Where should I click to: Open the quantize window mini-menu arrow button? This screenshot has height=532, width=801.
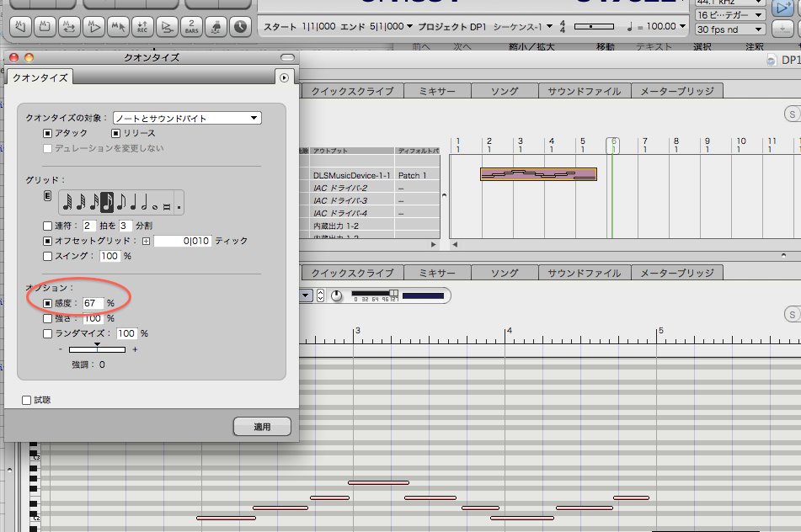click(284, 77)
